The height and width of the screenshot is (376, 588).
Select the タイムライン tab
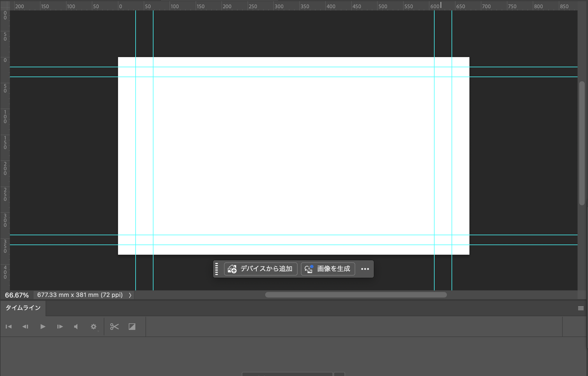point(23,308)
